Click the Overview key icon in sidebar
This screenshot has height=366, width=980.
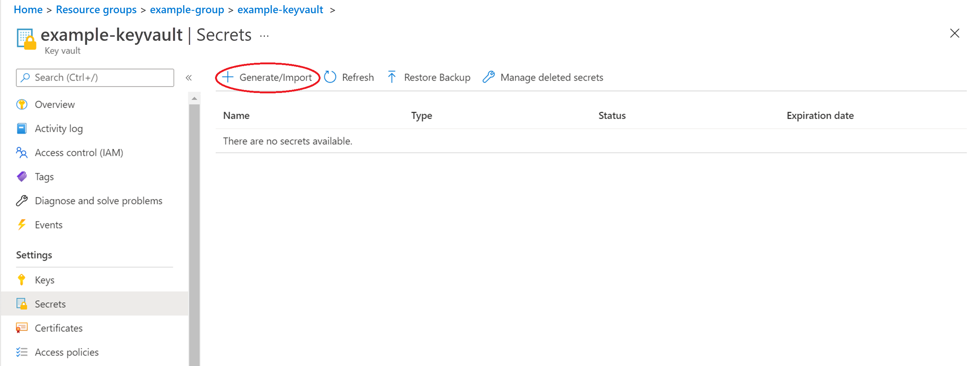22,104
